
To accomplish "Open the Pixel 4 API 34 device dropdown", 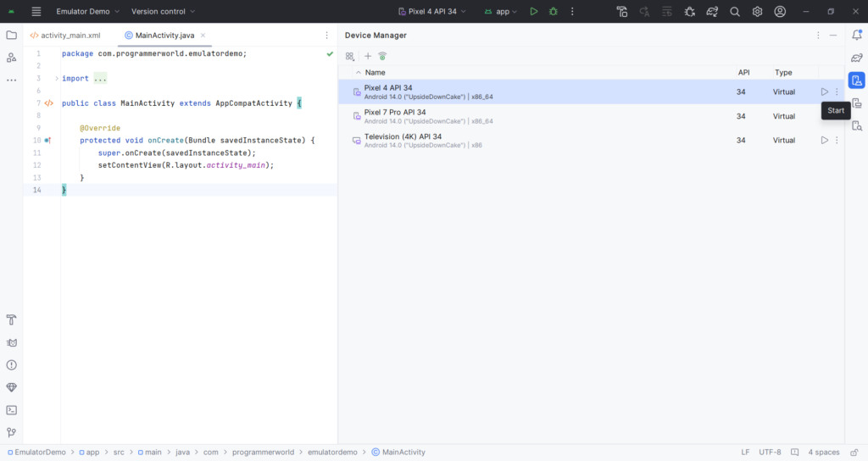I will 432,11.
